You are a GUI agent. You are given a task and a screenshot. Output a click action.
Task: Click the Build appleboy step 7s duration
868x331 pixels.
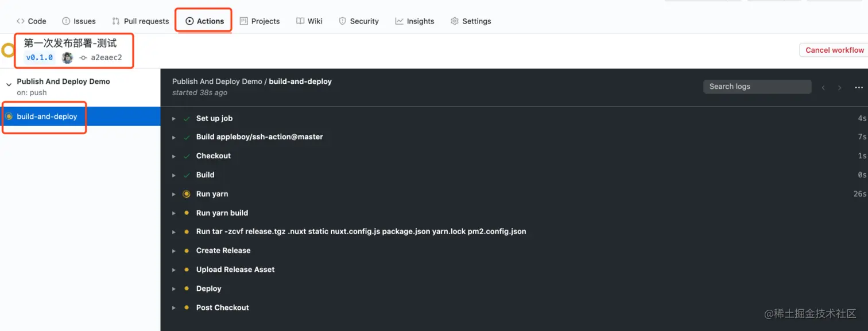[862, 137]
